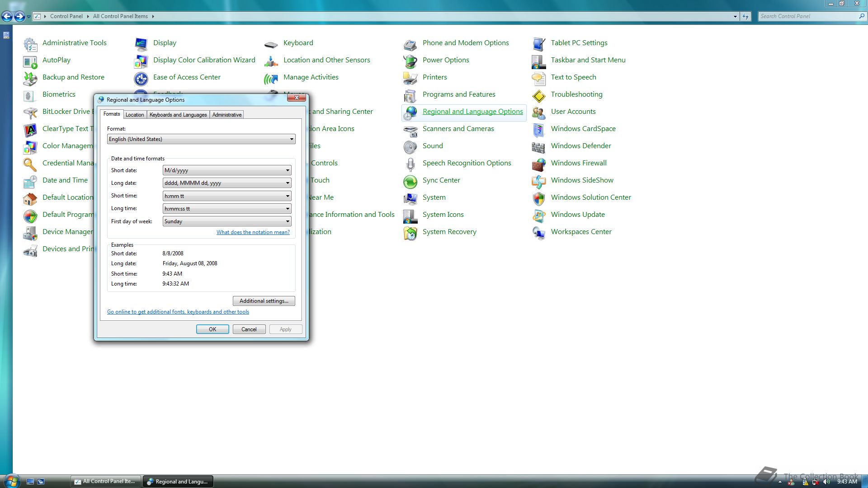The height and width of the screenshot is (488, 868).
Task: Expand the First day of week dropdown
Action: tap(227, 221)
